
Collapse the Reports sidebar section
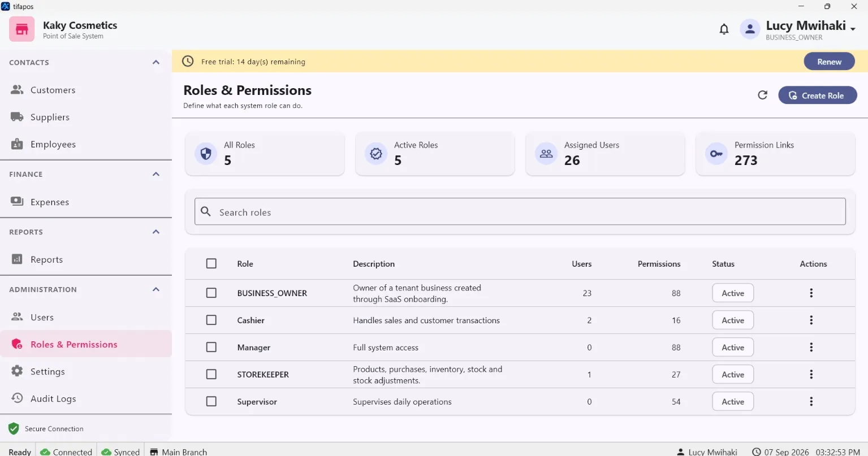[x=156, y=232]
